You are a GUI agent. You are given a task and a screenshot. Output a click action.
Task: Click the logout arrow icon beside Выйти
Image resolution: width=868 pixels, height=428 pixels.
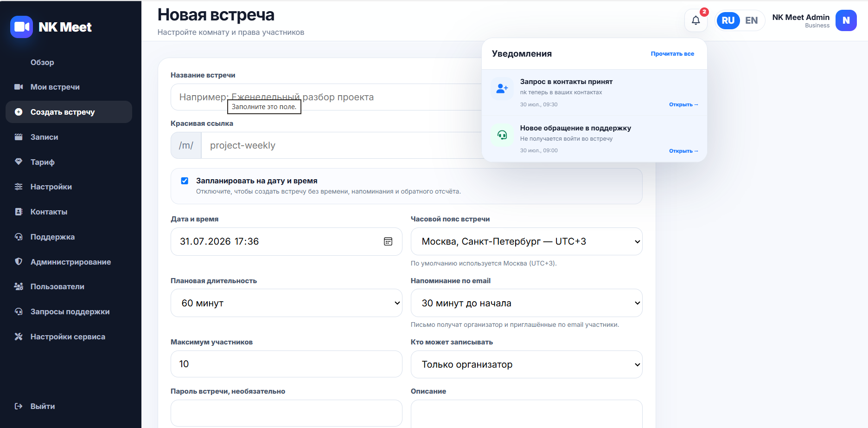pyautogui.click(x=19, y=406)
